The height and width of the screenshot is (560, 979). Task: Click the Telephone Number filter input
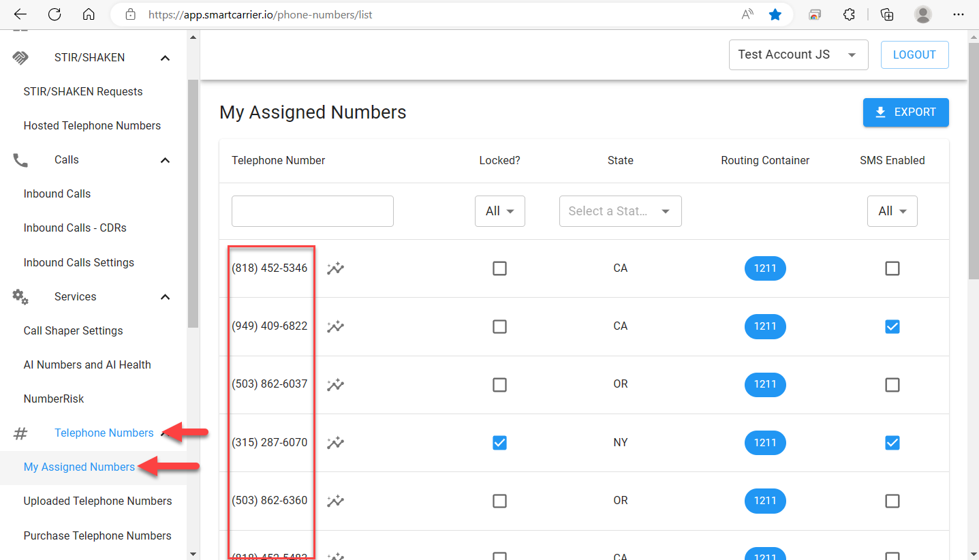tap(313, 211)
